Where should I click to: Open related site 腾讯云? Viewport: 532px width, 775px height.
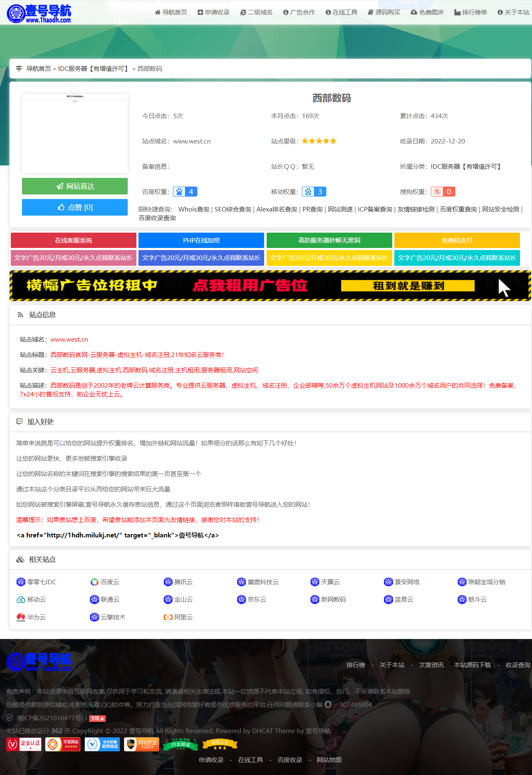coord(178,582)
